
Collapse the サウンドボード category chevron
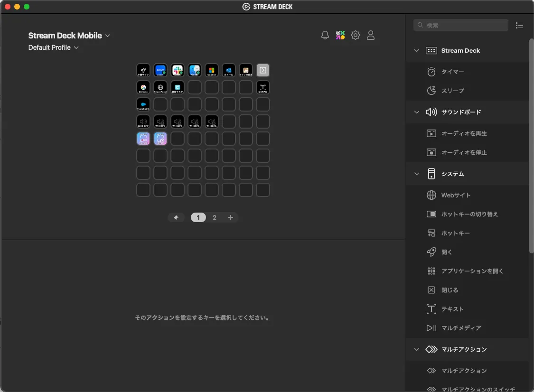(416, 112)
